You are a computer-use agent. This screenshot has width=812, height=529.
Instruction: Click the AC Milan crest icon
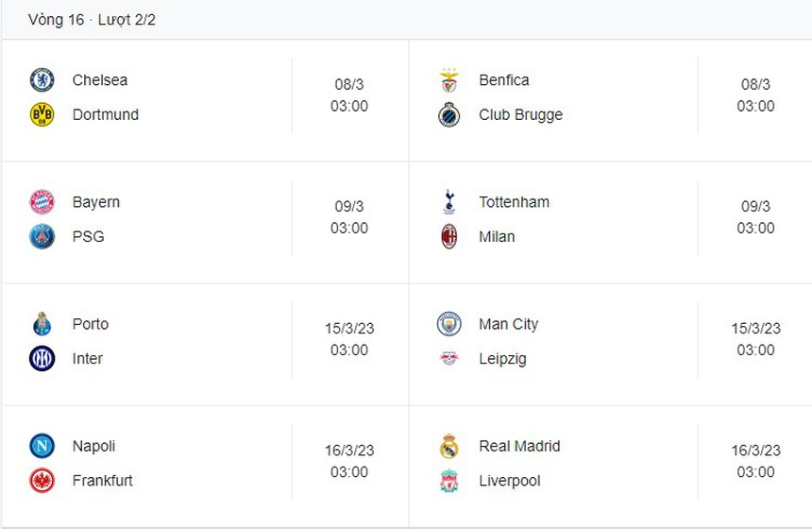448,237
